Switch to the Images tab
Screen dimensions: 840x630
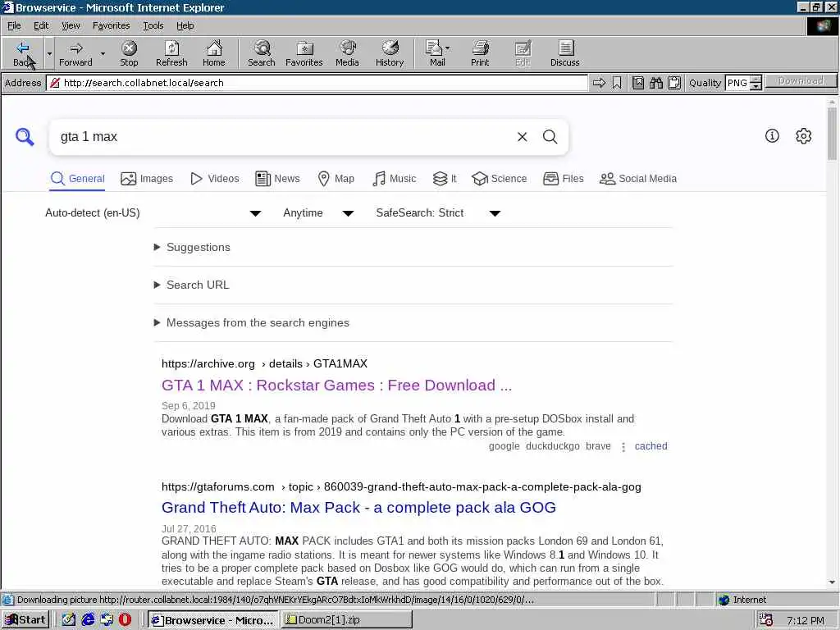147,178
